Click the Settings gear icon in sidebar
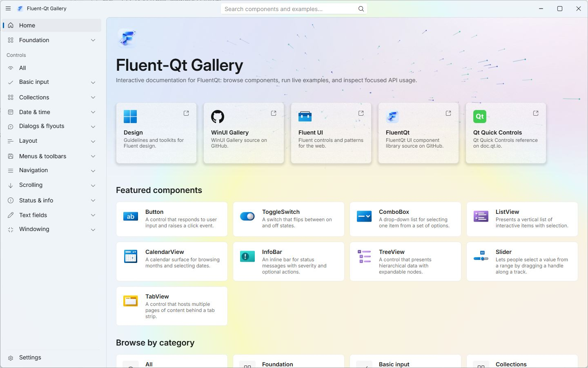588x368 pixels. [x=11, y=358]
